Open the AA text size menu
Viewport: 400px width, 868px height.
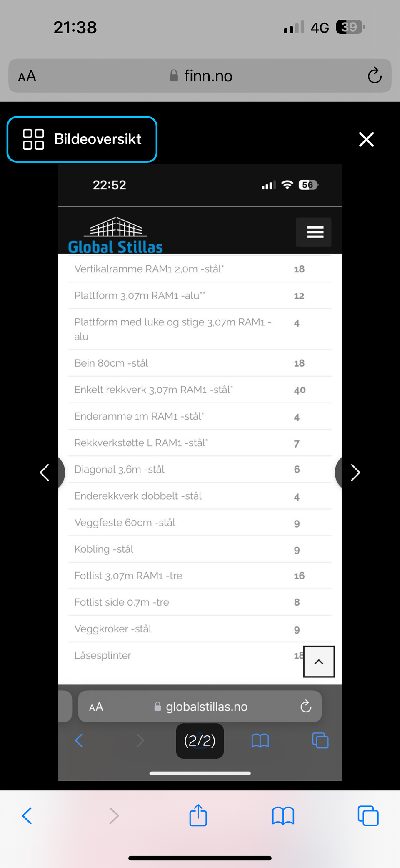(x=27, y=76)
